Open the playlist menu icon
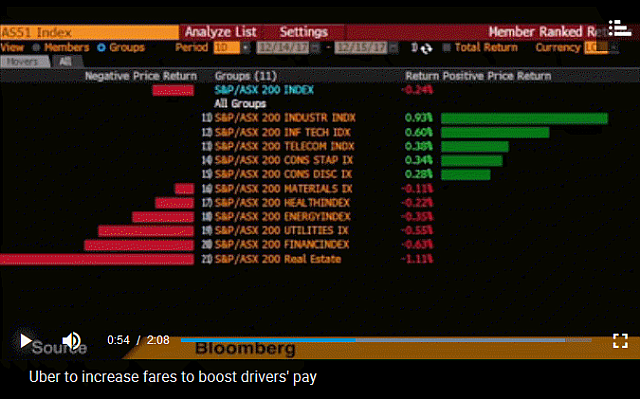The image size is (640, 399). [619, 28]
